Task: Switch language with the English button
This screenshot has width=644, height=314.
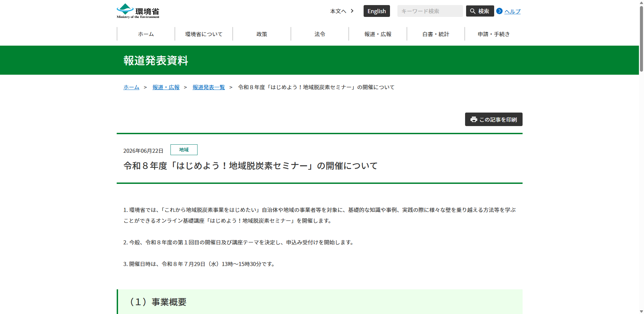Action: tap(377, 11)
